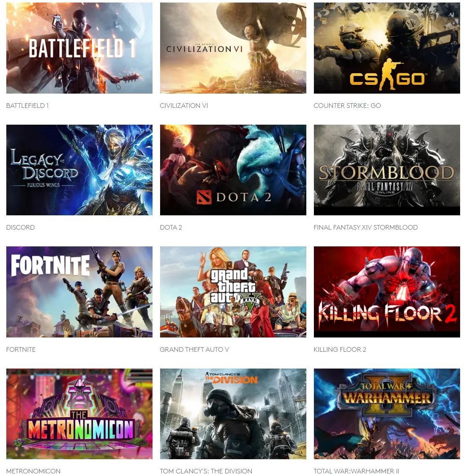The width and height of the screenshot is (466, 476).
Task: Open the Killing Floor 2 cover image
Action: [387, 292]
